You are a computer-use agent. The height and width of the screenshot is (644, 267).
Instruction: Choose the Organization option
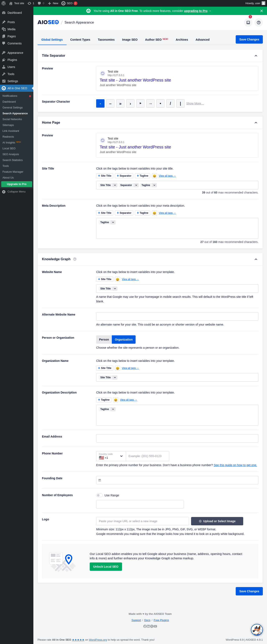point(123,340)
